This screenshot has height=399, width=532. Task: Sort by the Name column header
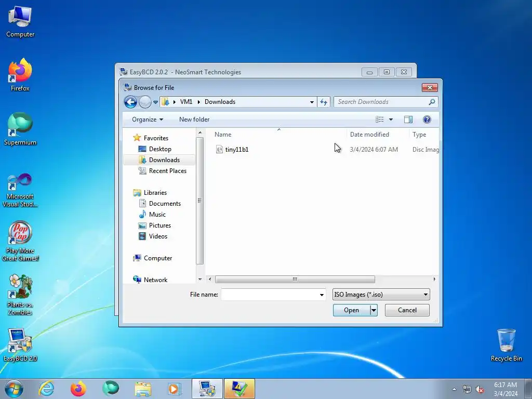click(x=223, y=135)
